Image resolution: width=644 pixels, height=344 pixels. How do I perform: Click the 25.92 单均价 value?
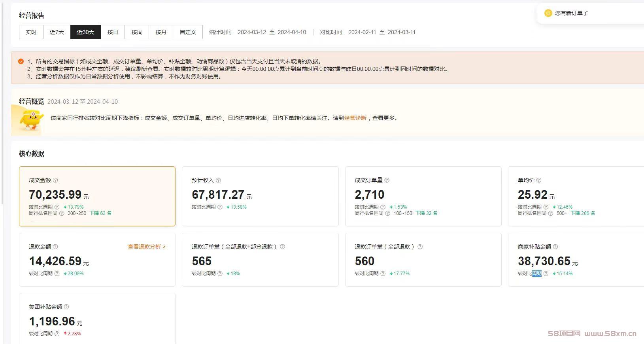(x=533, y=194)
